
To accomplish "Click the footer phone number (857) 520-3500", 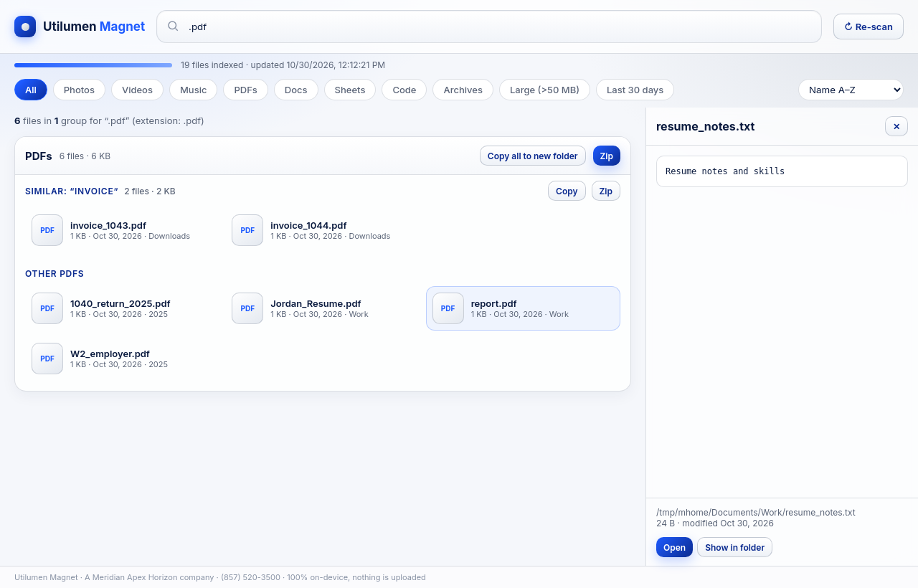I will coord(250,577).
